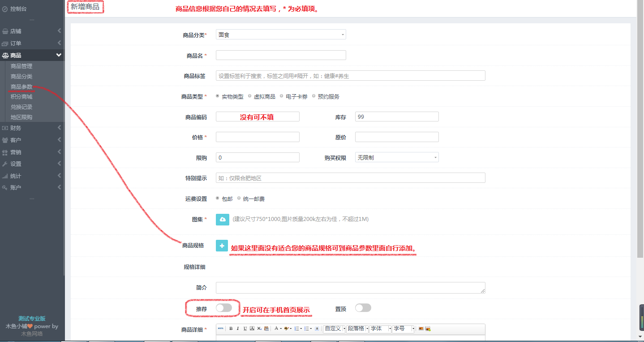Click the insert image icon in the editor
Image resolution: width=644 pixels, height=342 pixels.
pos(421,329)
